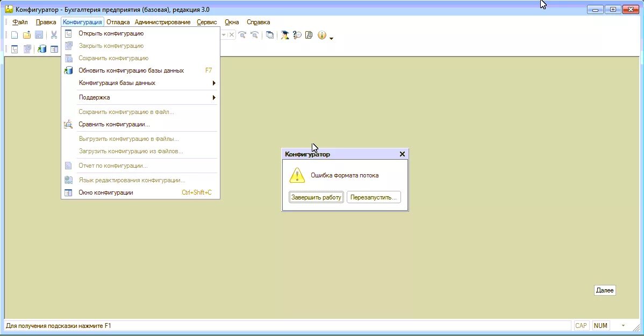Click the Save diskette toolbar icon
Screen dimensions: 644x336
pyautogui.click(x=39, y=35)
